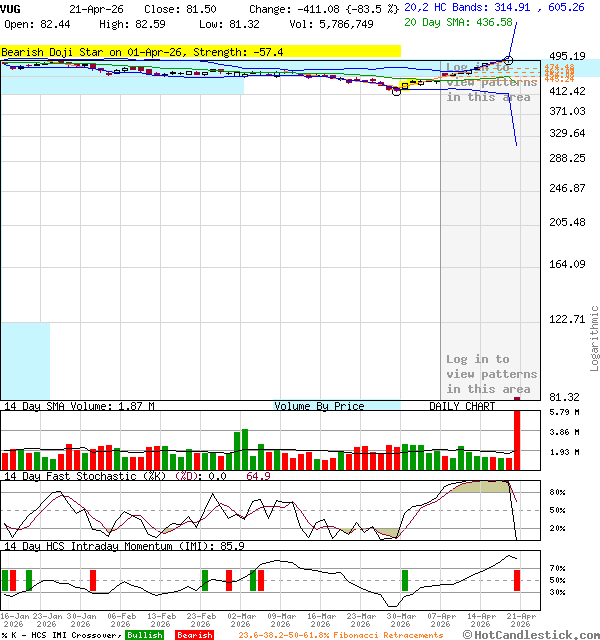Viewport: 600px width, 640px height.
Task: Click the Volume By Price label
Action: (319, 406)
